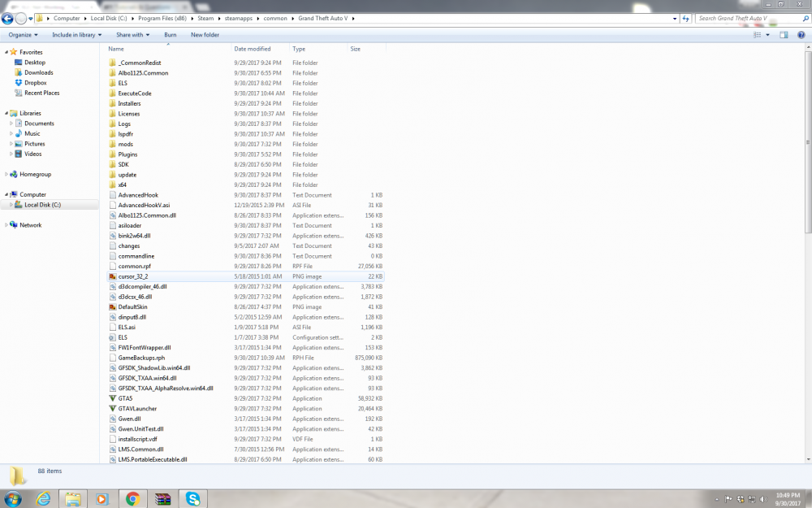Open the view options dropdown arrow
Image resolution: width=812 pixels, height=508 pixels.
point(767,35)
